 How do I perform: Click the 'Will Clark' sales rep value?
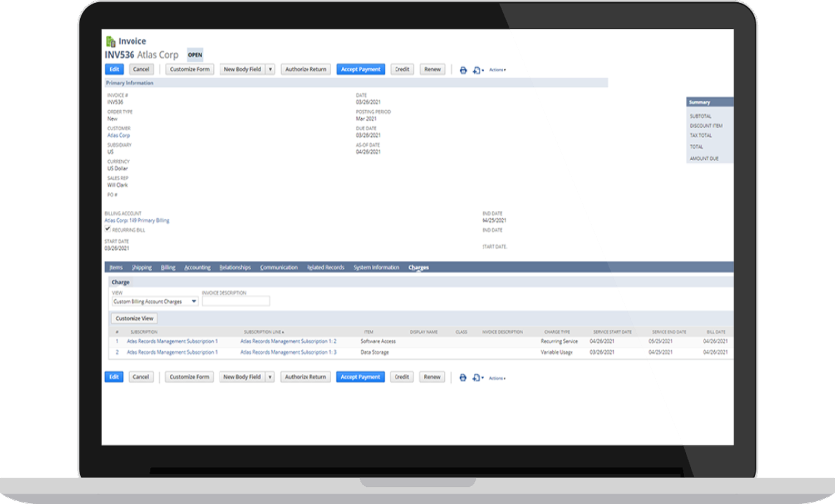(x=117, y=185)
